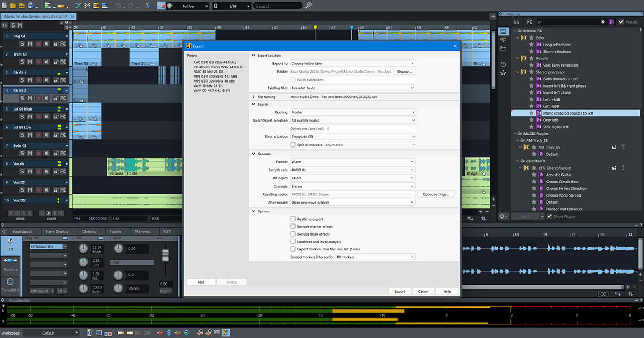Viewport: 644px width, 338px height.
Task: Open the Bit depth 24-bit dropdown
Action: [352, 178]
